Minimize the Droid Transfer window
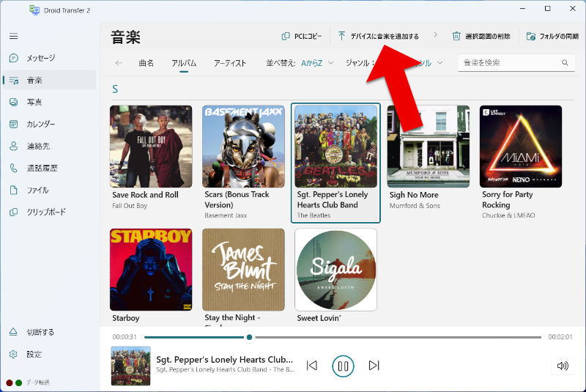Screen dimensions: 586x392 pos(522,9)
